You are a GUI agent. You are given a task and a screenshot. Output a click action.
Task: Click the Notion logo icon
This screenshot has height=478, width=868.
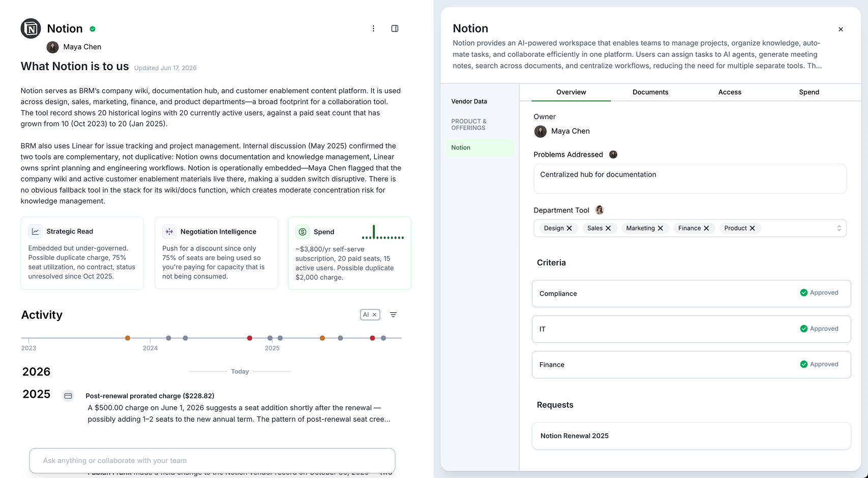pos(31,28)
